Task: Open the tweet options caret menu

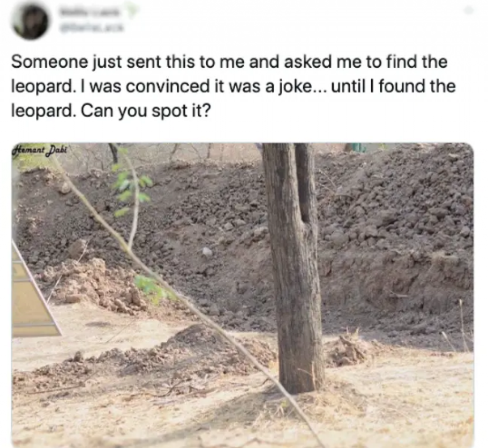Action: click(x=469, y=10)
